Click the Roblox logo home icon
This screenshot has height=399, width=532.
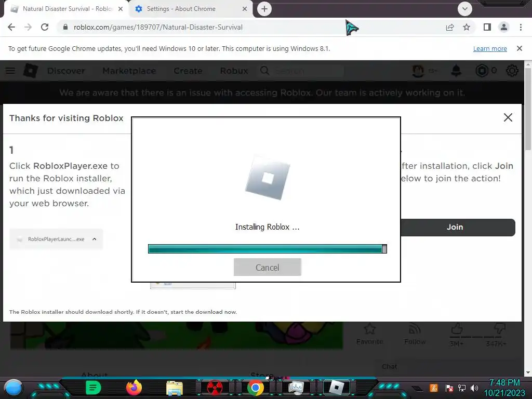coord(31,71)
